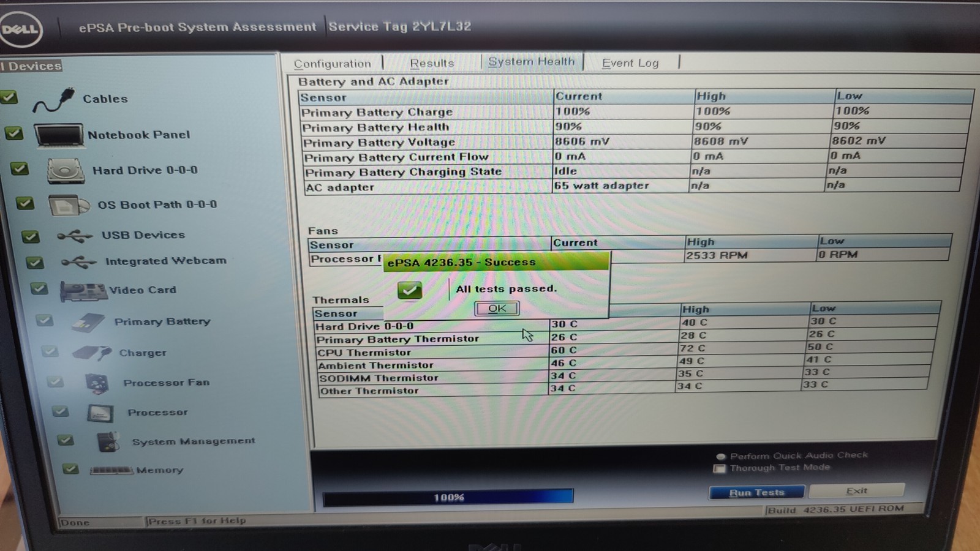Click the ePSA 4236.35 - Success title bar
Image resolution: width=980 pixels, height=551 pixels.
(496, 262)
